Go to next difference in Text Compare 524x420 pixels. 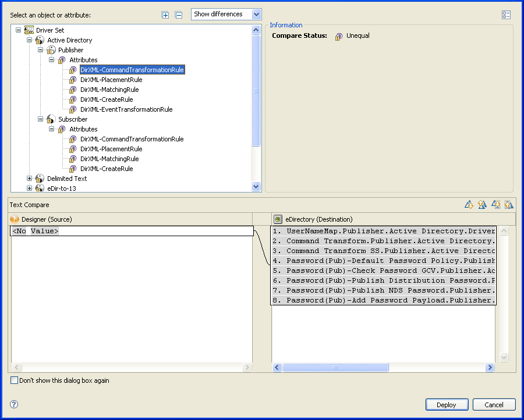469,205
